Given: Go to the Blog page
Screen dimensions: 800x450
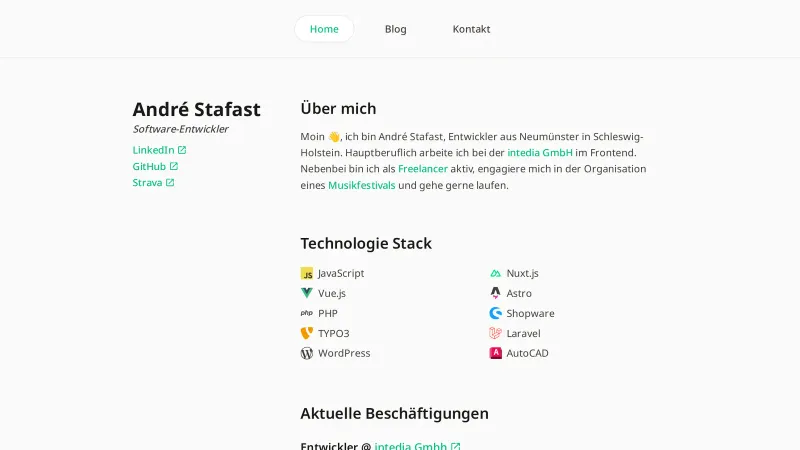Looking at the screenshot, I should (x=396, y=29).
